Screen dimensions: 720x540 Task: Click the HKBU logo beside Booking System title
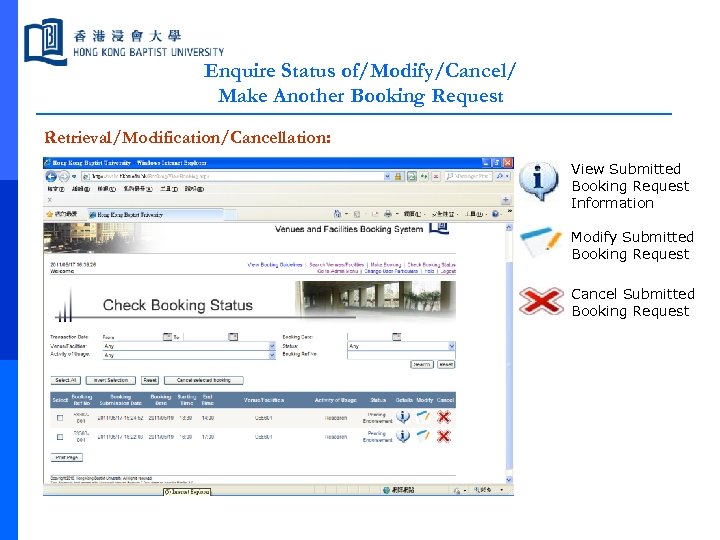(x=439, y=228)
